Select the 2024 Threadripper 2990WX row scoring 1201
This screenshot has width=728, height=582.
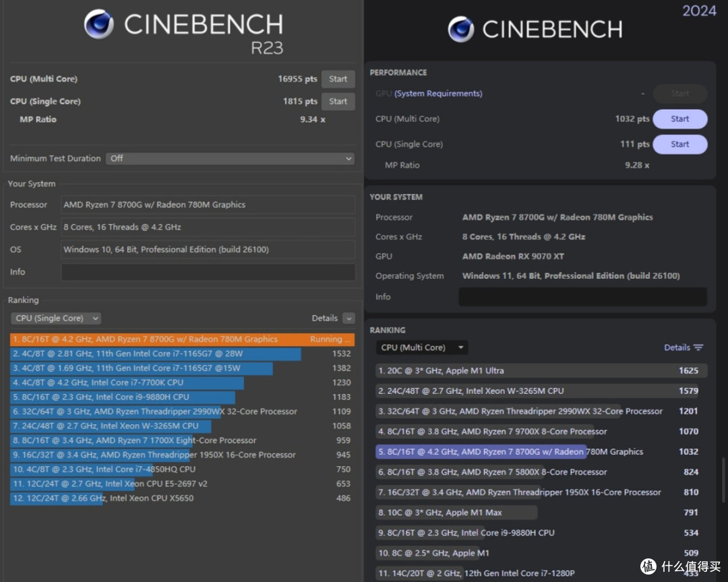541,411
